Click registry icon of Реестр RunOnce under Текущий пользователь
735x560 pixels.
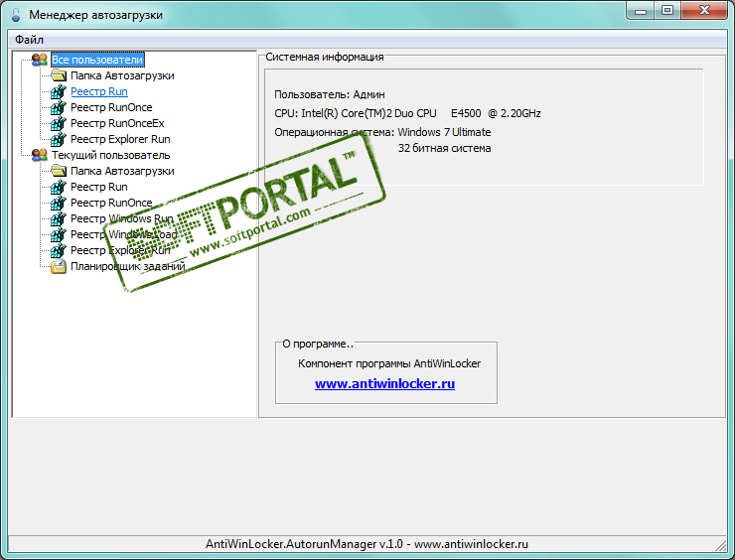59,203
